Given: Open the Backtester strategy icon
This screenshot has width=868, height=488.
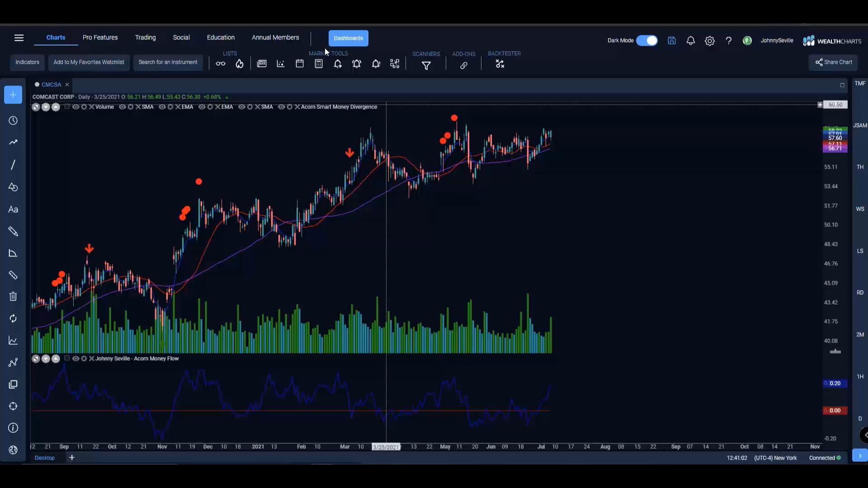Looking at the screenshot, I should [500, 64].
